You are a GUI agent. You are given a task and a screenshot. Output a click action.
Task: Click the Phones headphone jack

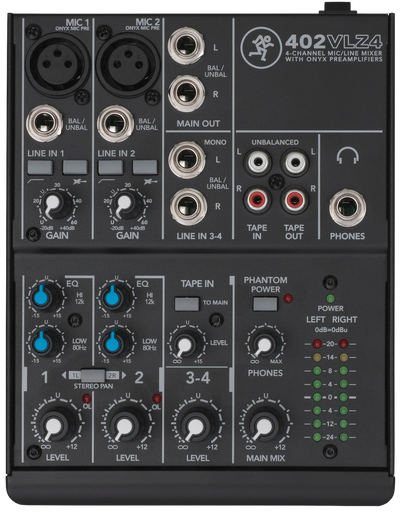point(347,208)
